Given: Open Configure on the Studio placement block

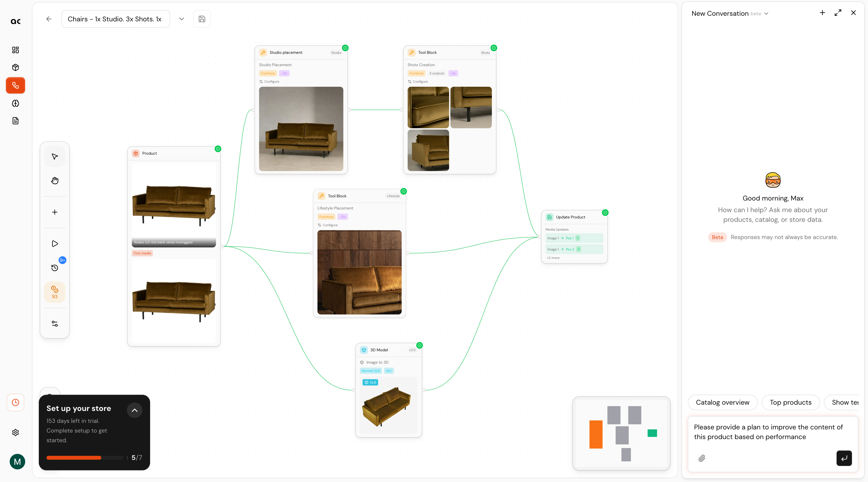Looking at the screenshot, I should click(x=270, y=82).
